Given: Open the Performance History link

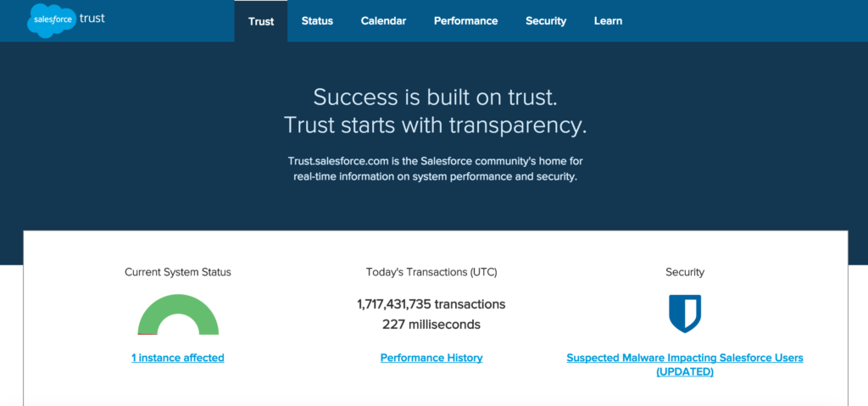Looking at the screenshot, I should (431, 358).
